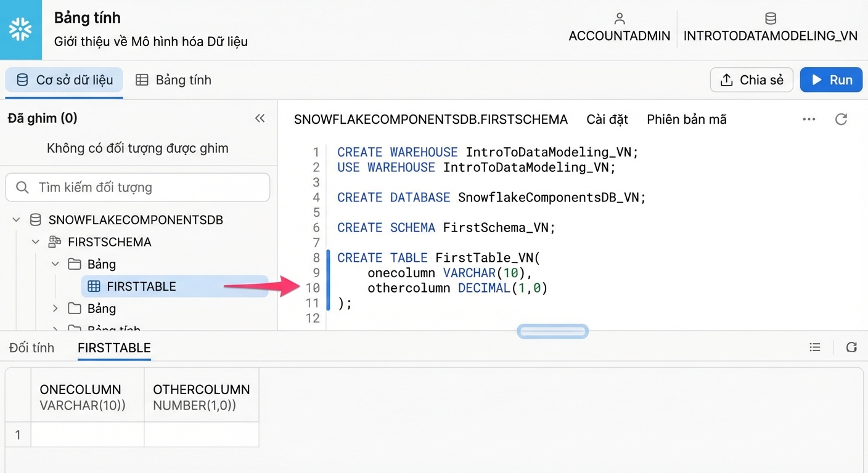Collapse the FIRSTSCHEMA tree node
The width and height of the screenshot is (868, 473).
point(36,242)
